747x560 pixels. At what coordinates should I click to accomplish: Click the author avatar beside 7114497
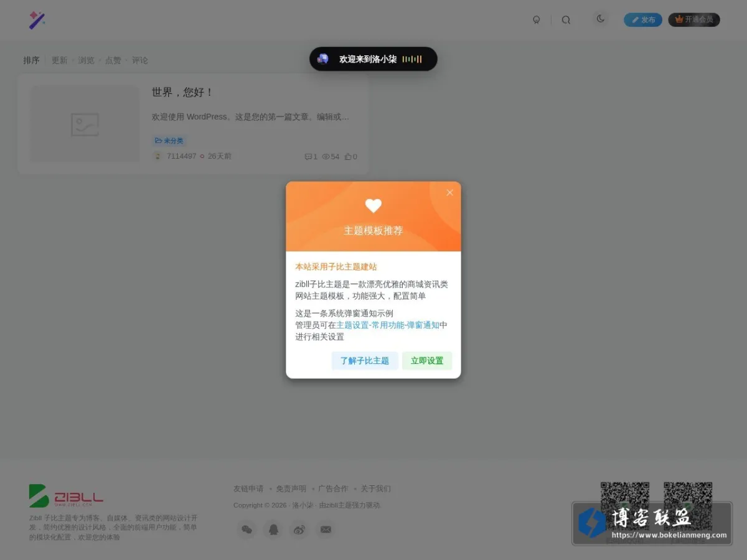click(158, 156)
